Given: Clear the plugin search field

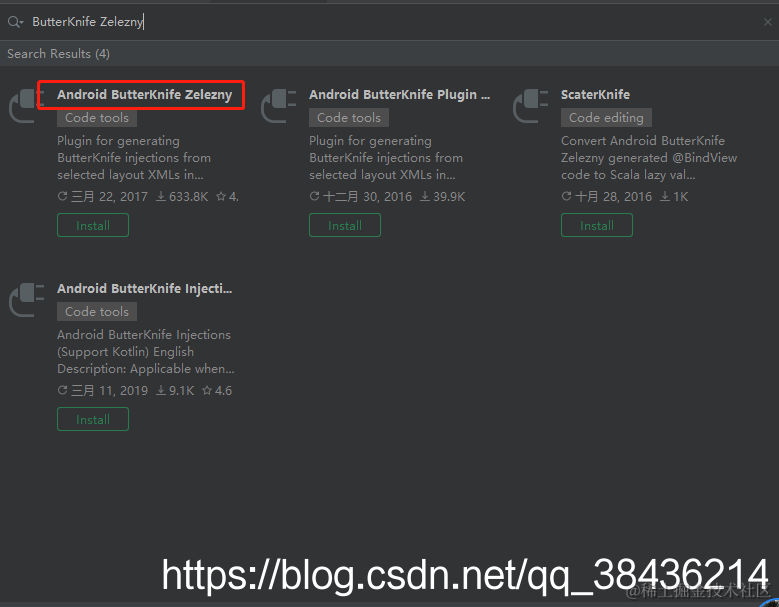Looking at the screenshot, I should point(767,22).
